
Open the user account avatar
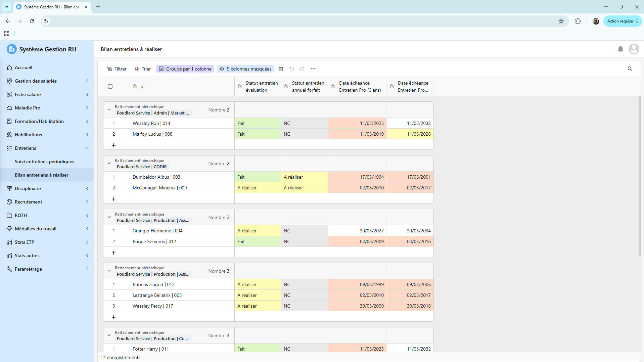pyautogui.click(x=634, y=49)
